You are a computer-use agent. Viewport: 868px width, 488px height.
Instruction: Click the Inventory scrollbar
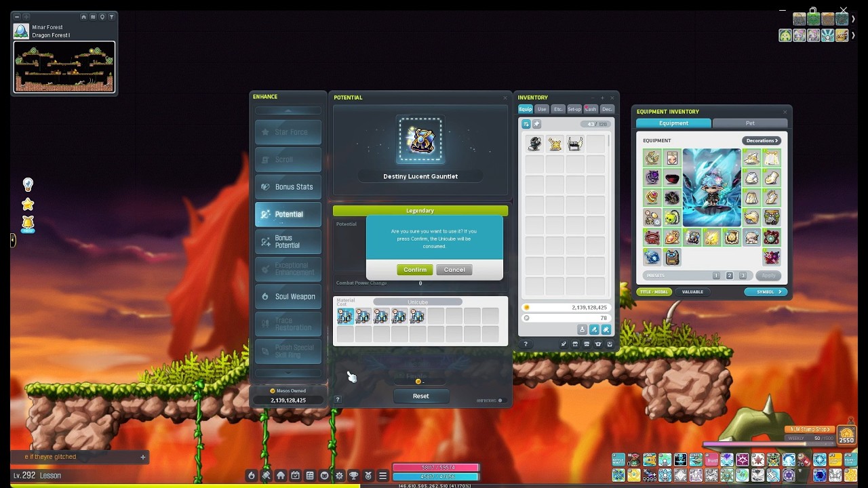pyautogui.click(x=610, y=141)
